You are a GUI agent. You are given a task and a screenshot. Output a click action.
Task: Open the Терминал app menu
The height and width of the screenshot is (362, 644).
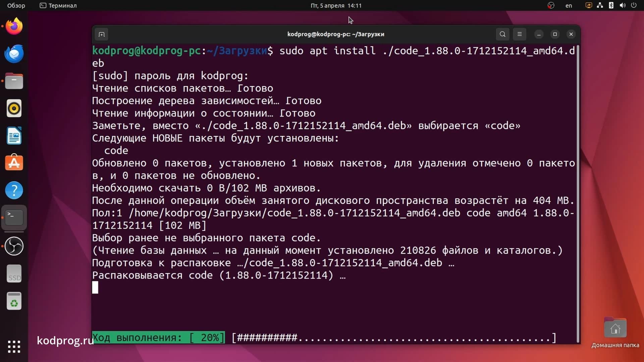pyautogui.click(x=58, y=5)
